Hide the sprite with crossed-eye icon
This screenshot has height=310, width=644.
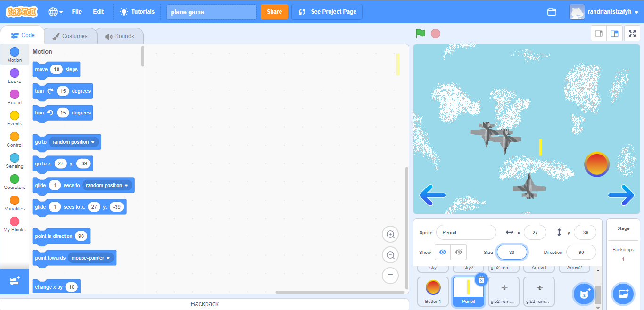click(x=459, y=252)
